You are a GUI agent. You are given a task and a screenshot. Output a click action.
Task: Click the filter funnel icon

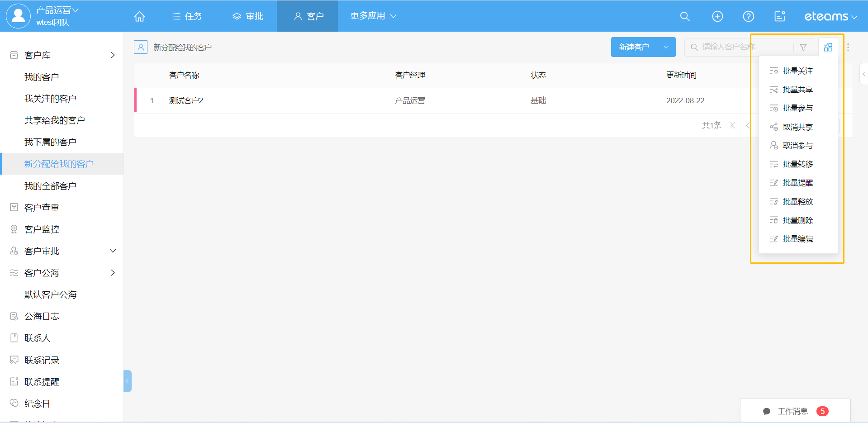(803, 47)
